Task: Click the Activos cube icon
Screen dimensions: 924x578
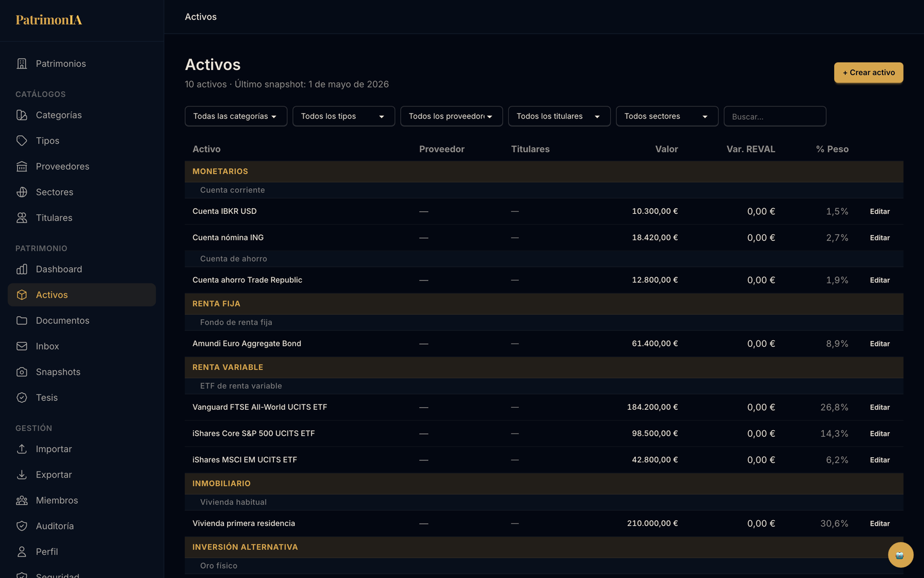Action: click(22, 295)
